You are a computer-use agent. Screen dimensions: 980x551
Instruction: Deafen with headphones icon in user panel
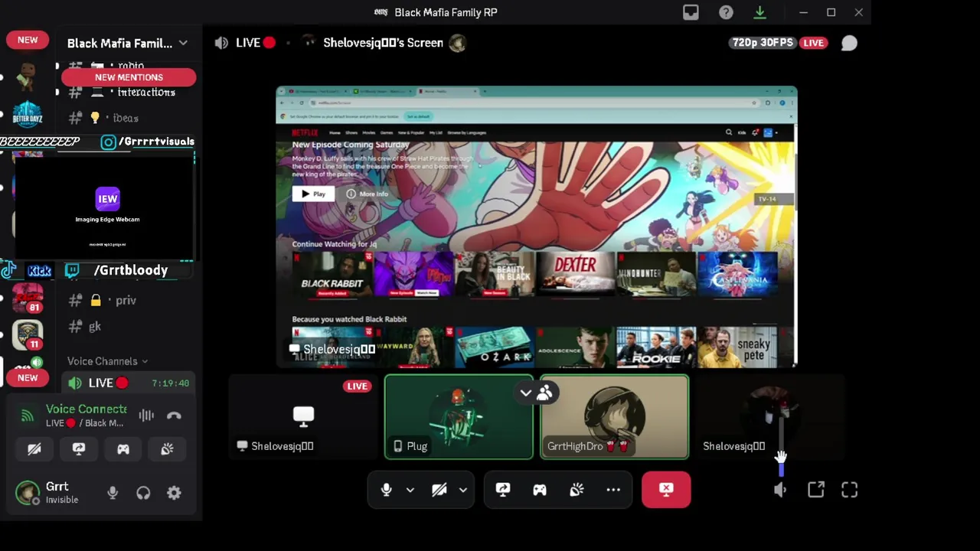(143, 494)
